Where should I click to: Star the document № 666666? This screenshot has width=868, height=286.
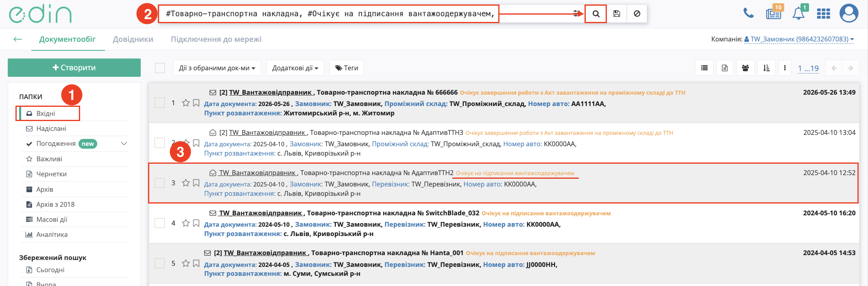coord(186,103)
